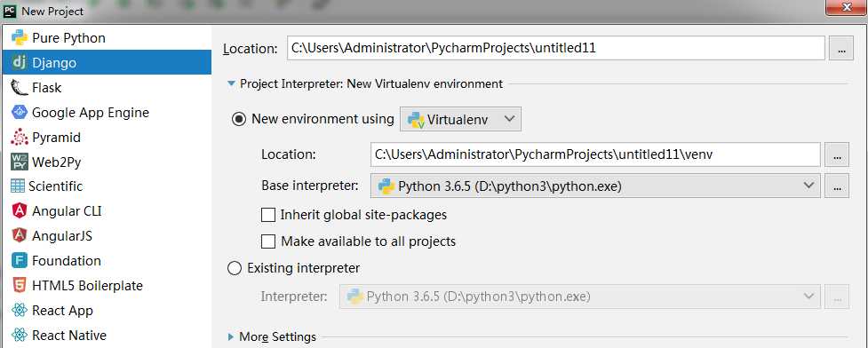
Task: Click the Django dj icon
Action: [20, 62]
